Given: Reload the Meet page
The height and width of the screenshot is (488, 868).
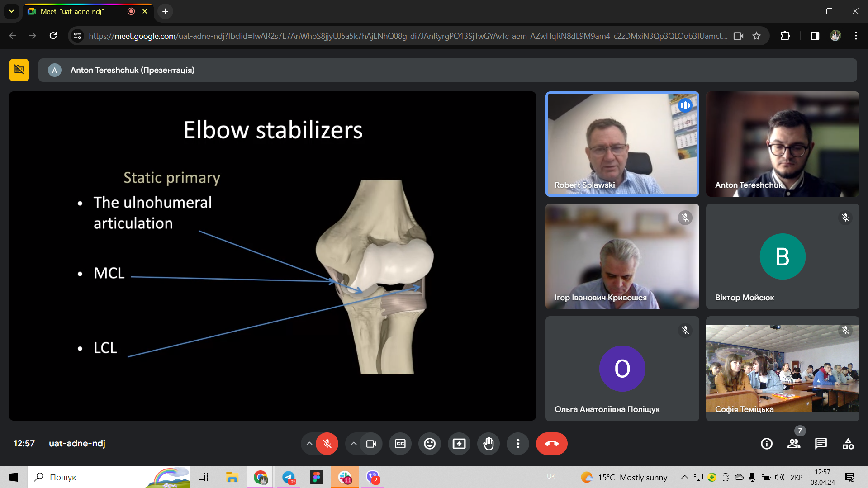Looking at the screenshot, I should tap(53, 36).
